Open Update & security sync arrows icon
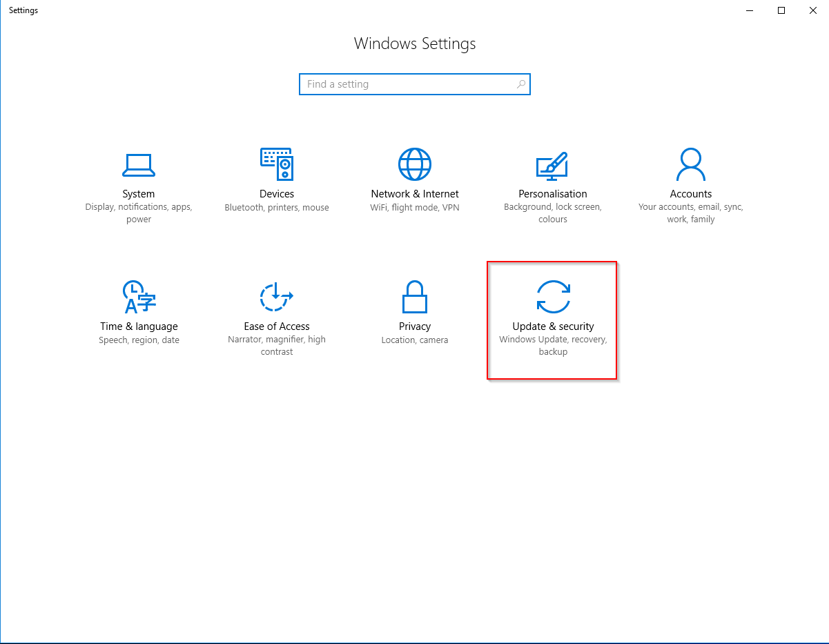This screenshot has width=829, height=644. [553, 297]
